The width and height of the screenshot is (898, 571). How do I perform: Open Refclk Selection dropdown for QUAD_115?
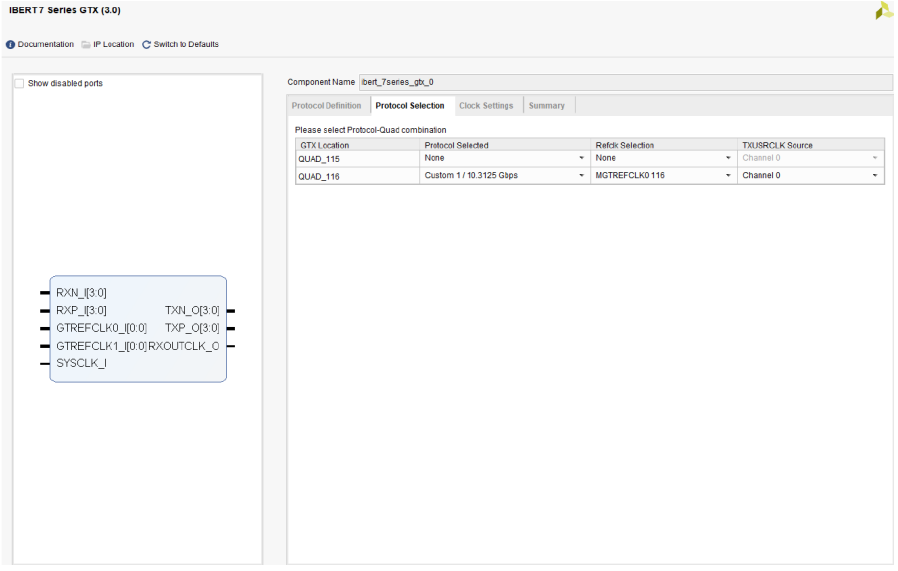coord(664,158)
